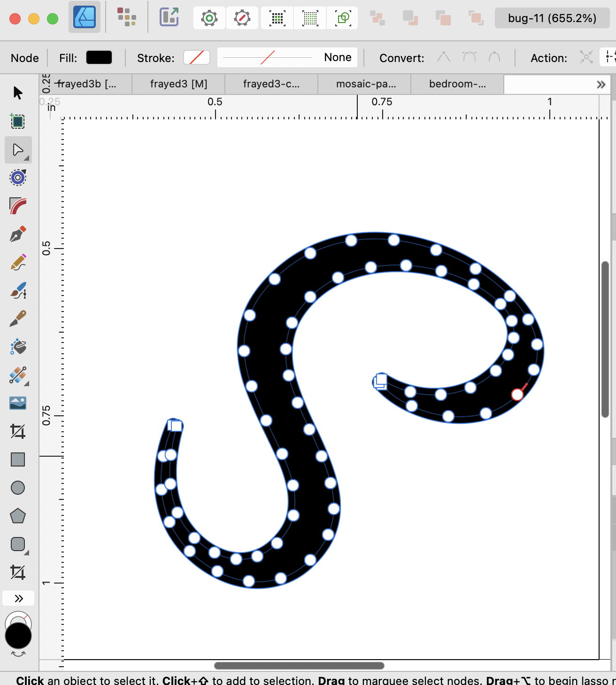This screenshot has width=616, height=685.
Task: Select the Fill bucket tool
Action: [18, 347]
